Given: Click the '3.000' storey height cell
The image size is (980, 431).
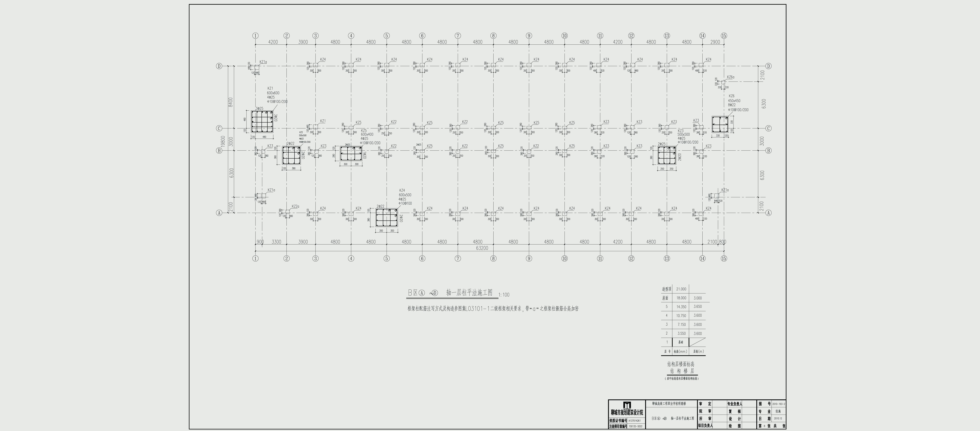Looking at the screenshot, I should point(698,298).
